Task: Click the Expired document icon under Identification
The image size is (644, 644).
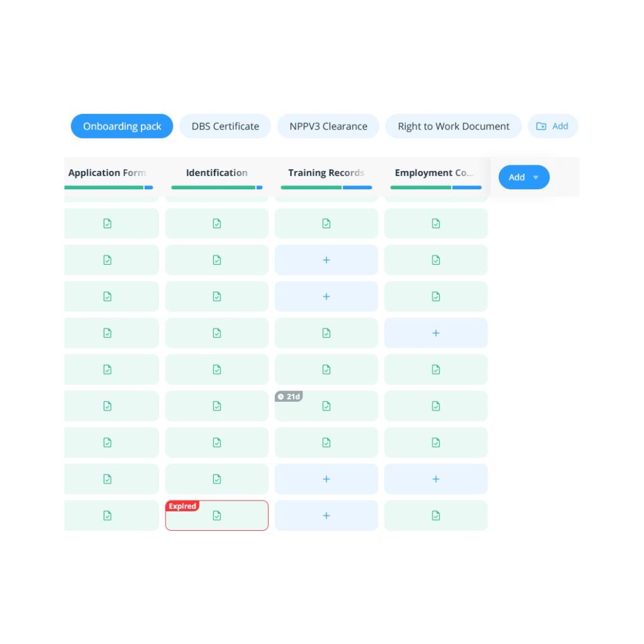Action: 217,516
